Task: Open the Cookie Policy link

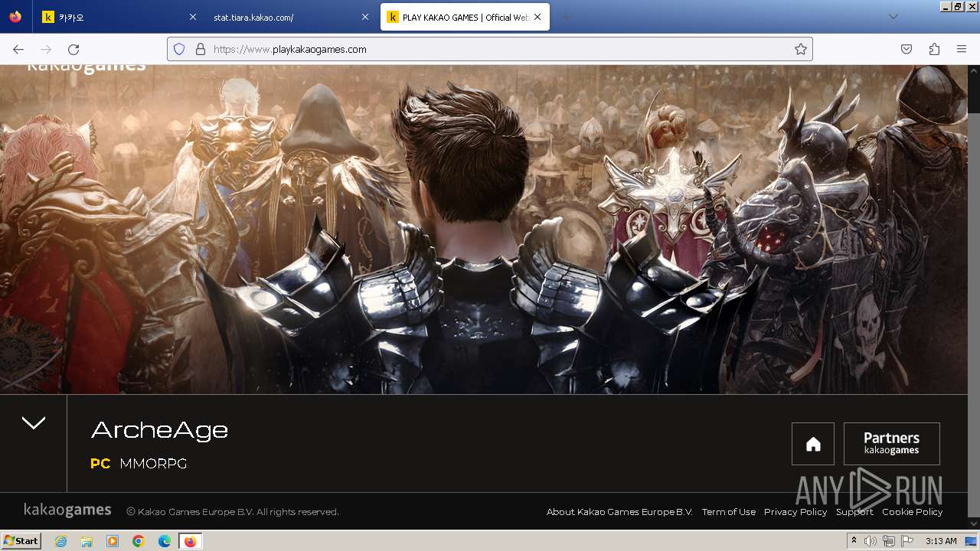Action: point(913,512)
